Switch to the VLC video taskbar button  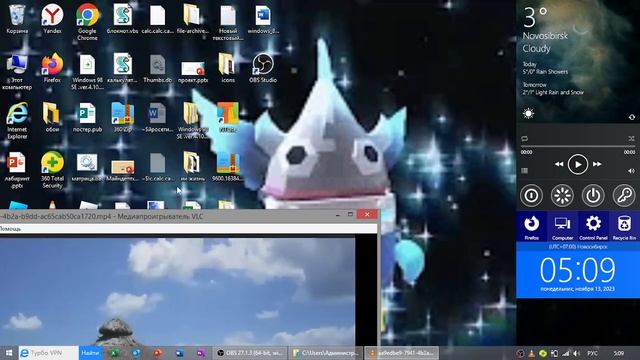click(402, 353)
